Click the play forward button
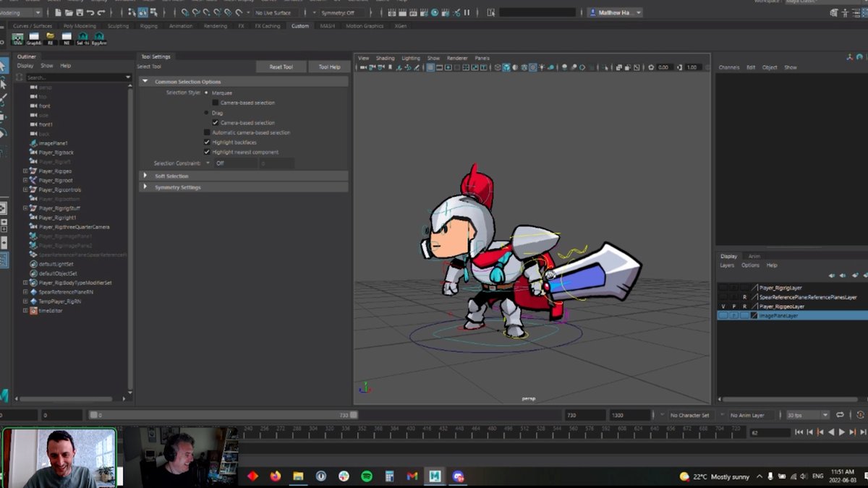Screen dimensions: 868x488 841,432
